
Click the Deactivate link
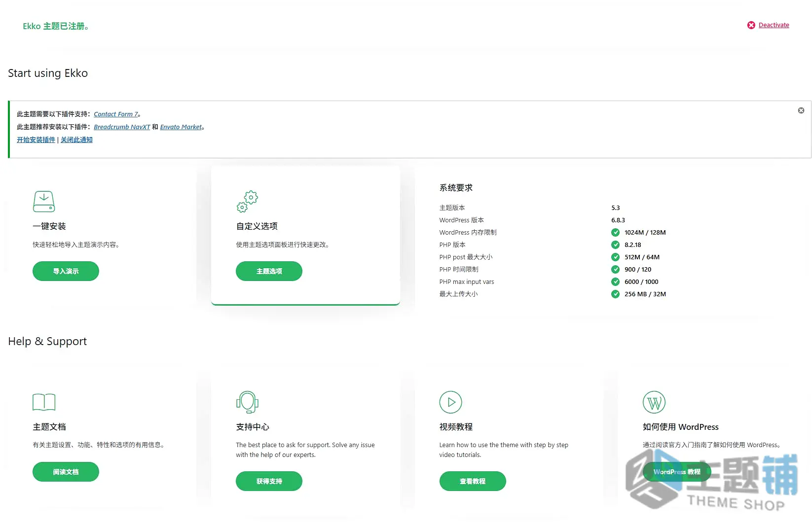pyautogui.click(x=774, y=25)
